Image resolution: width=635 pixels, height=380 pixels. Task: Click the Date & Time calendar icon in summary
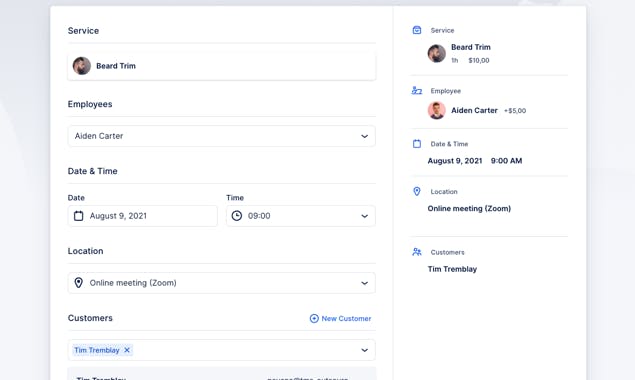click(417, 143)
